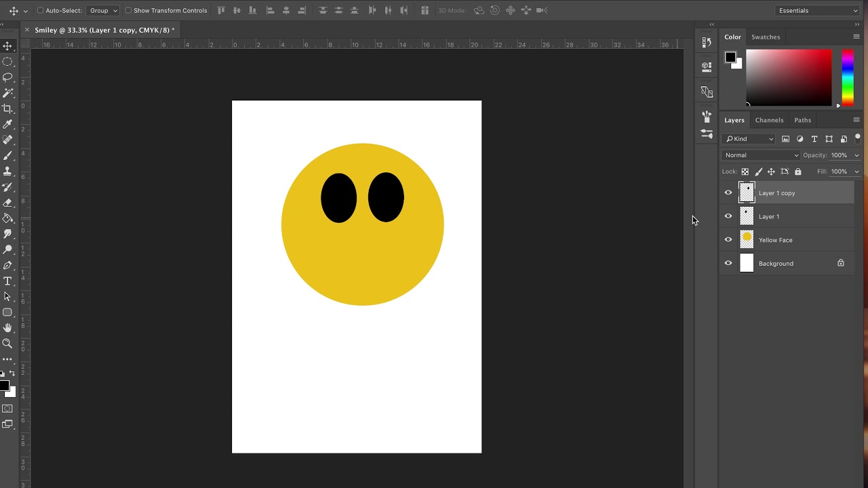Switch to the Channels tab

coord(769,121)
